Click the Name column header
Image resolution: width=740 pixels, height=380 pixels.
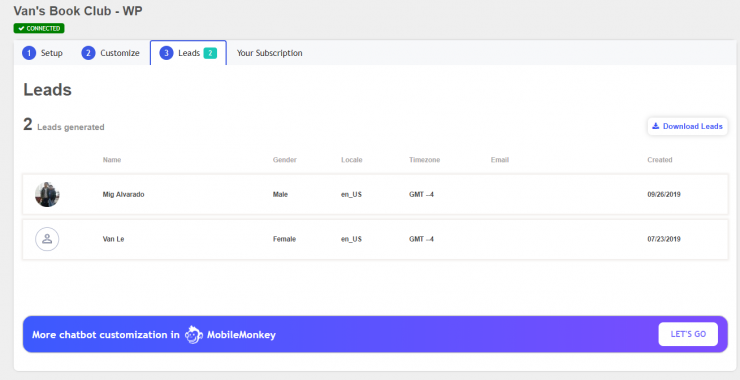(112, 160)
